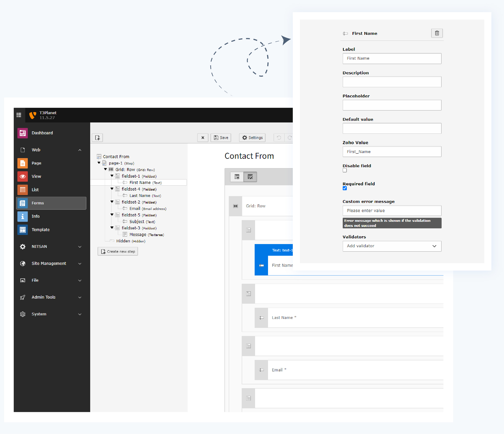Viewport: 504px width, 434px height.
Task: Select the Page module icon
Action: 22,163
